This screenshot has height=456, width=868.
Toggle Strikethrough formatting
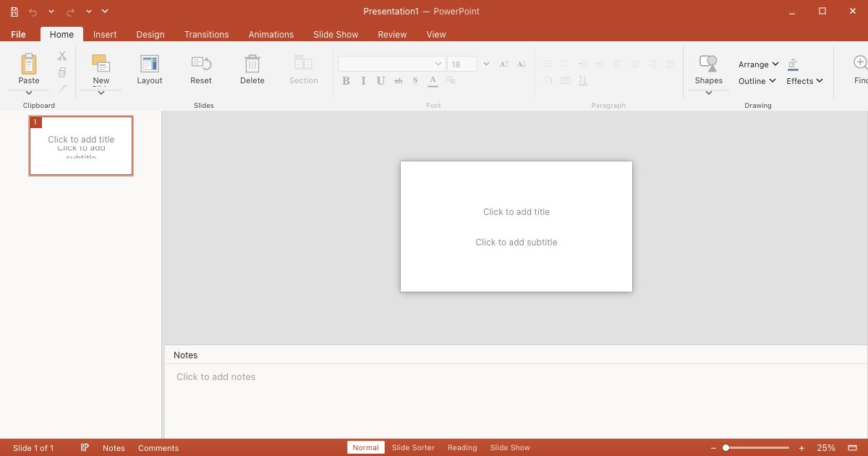(x=398, y=80)
